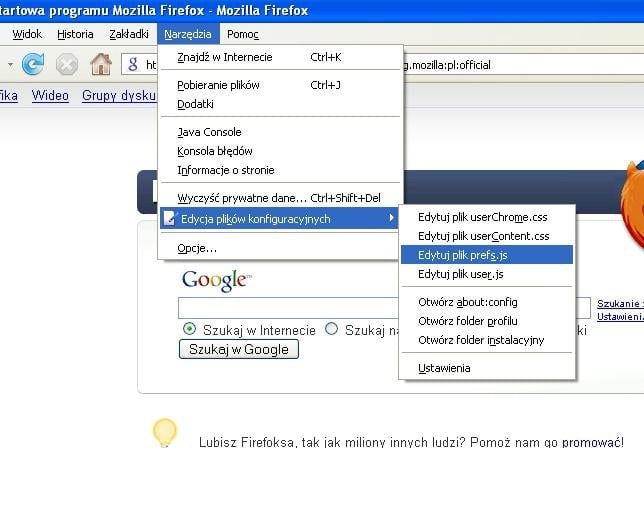The height and width of the screenshot is (512, 644).
Task: Select Otwórz about:config from submenu
Action: coord(467,302)
